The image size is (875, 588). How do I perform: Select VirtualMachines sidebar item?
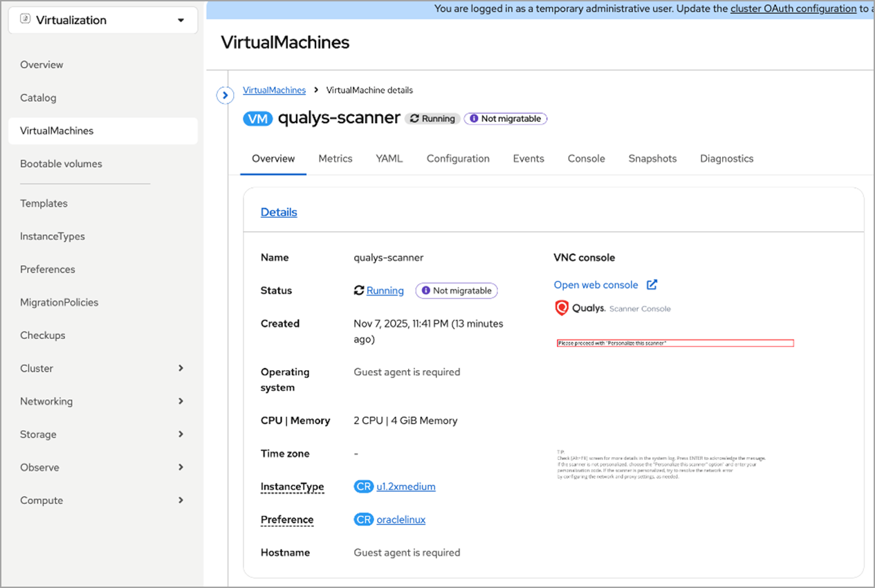pyautogui.click(x=103, y=131)
